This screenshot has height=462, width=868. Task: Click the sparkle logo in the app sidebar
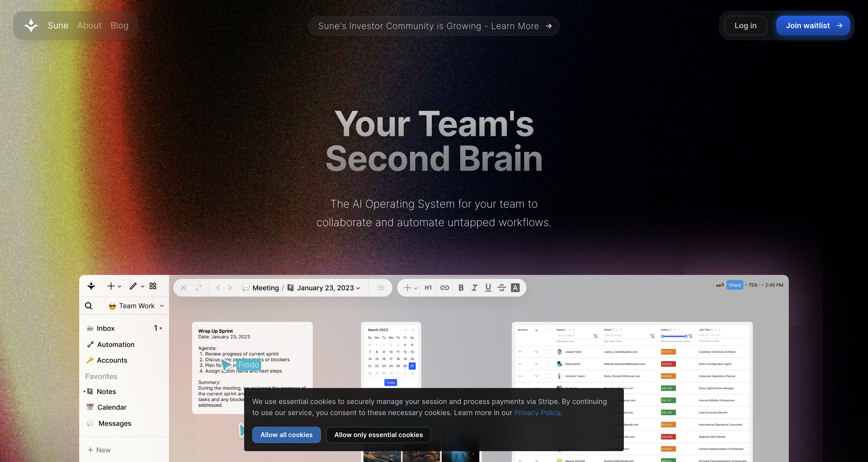point(91,286)
